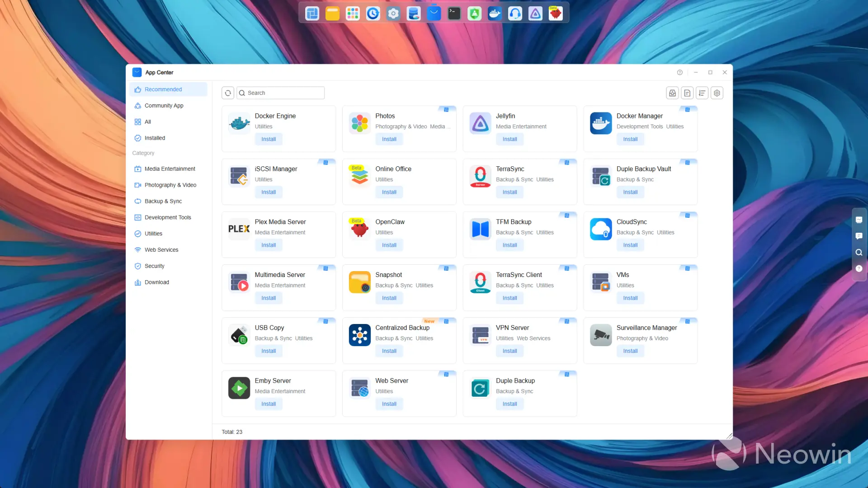Click the refresh icon beside the search box
868x488 pixels.
[228, 93]
